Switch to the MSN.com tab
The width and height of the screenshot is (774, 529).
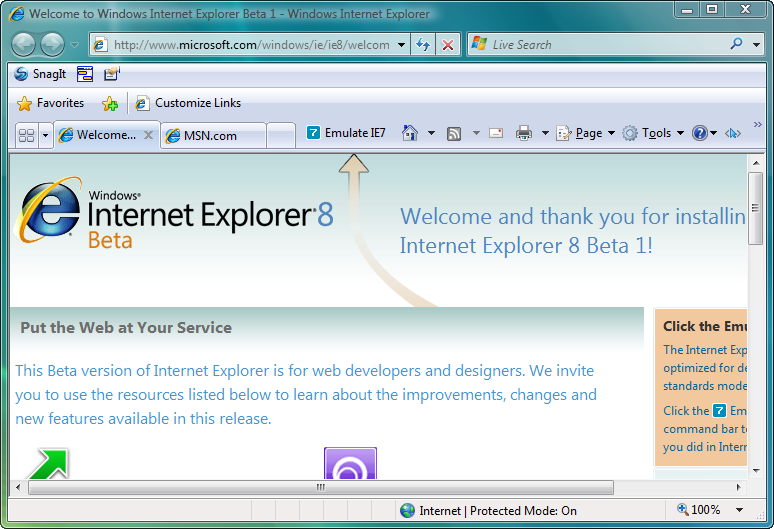(211, 135)
